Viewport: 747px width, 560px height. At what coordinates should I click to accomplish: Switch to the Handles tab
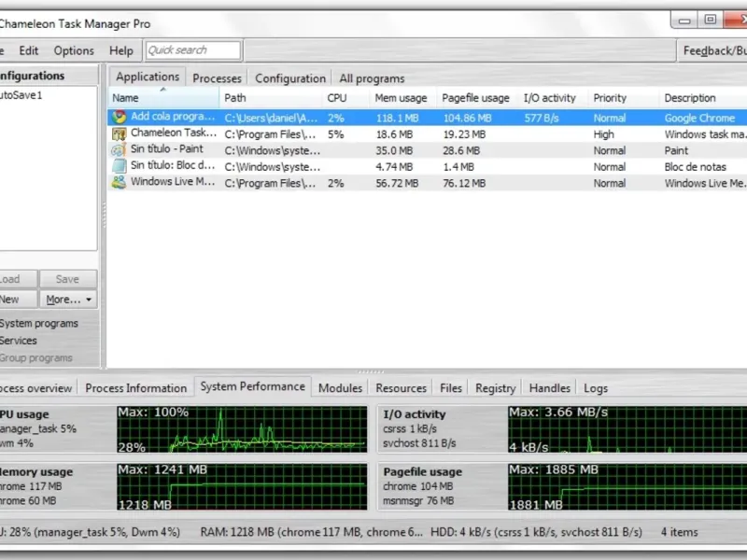click(549, 388)
